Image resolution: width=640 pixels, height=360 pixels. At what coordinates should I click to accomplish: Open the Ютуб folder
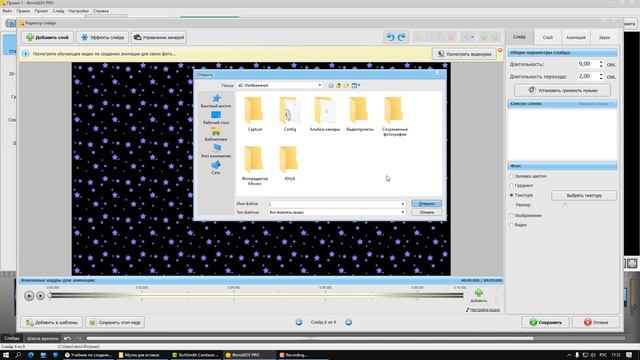point(289,163)
